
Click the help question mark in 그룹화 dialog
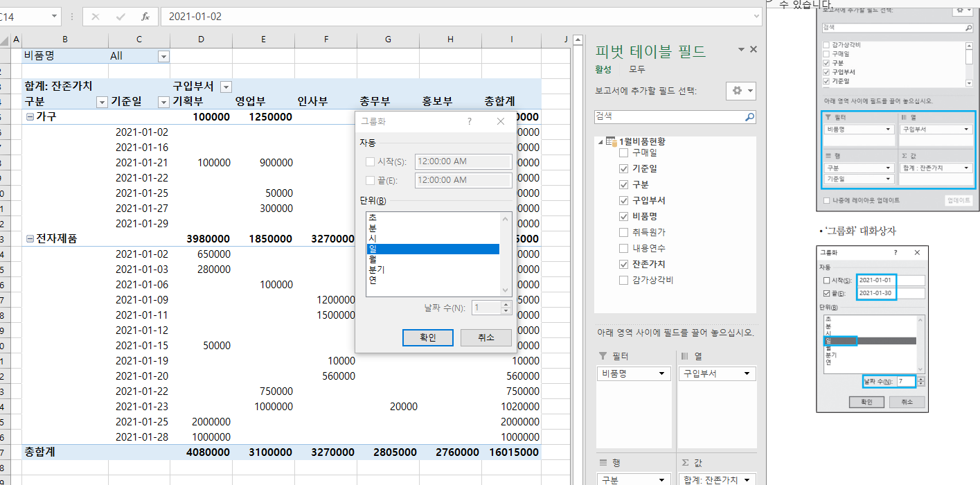pyautogui.click(x=470, y=121)
